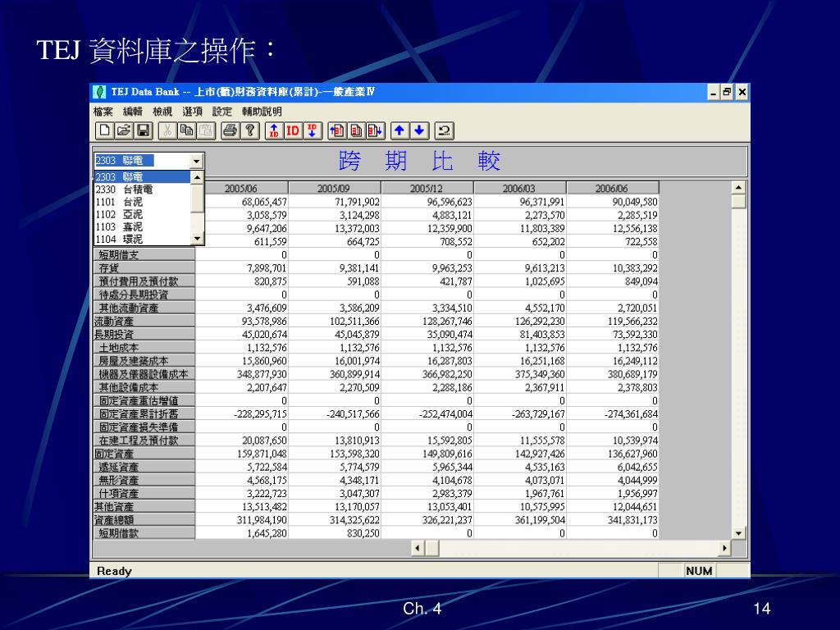Click the previous ID up-arrow icon
Viewport: 840px width, 630px height.
pos(274,130)
